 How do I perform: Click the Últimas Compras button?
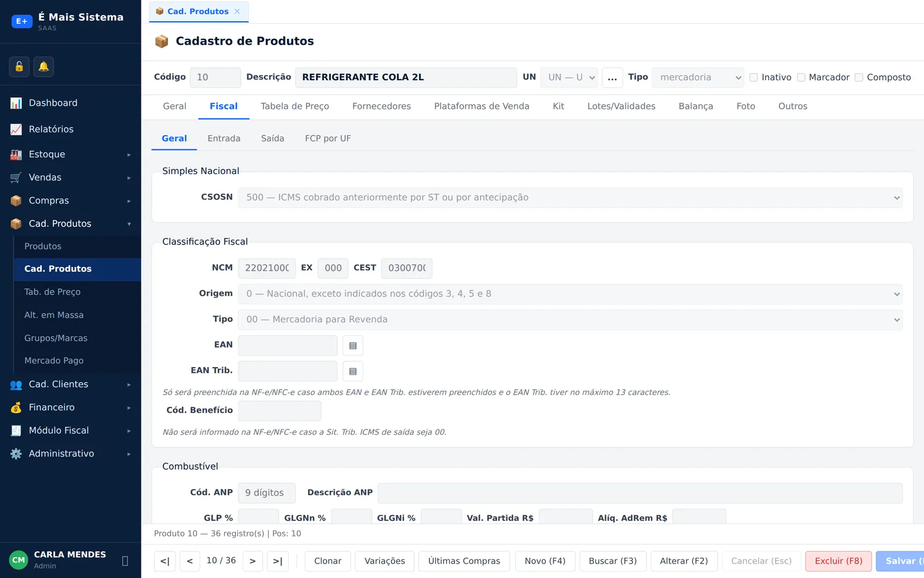(464, 561)
